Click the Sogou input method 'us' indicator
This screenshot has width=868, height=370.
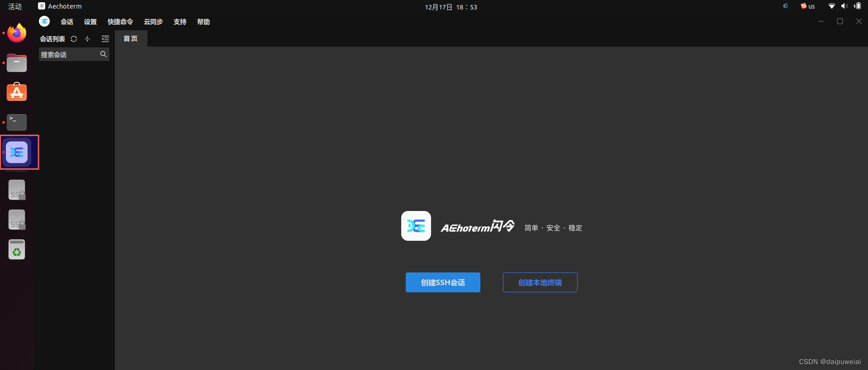807,6
